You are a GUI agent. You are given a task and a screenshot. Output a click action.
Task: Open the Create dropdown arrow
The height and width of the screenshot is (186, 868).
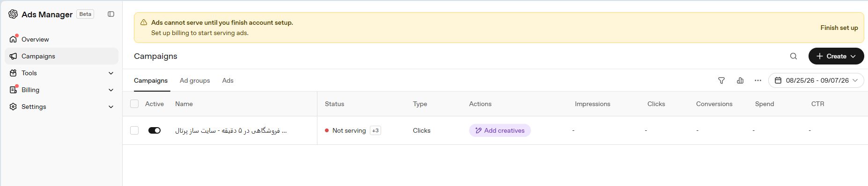click(853, 56)
